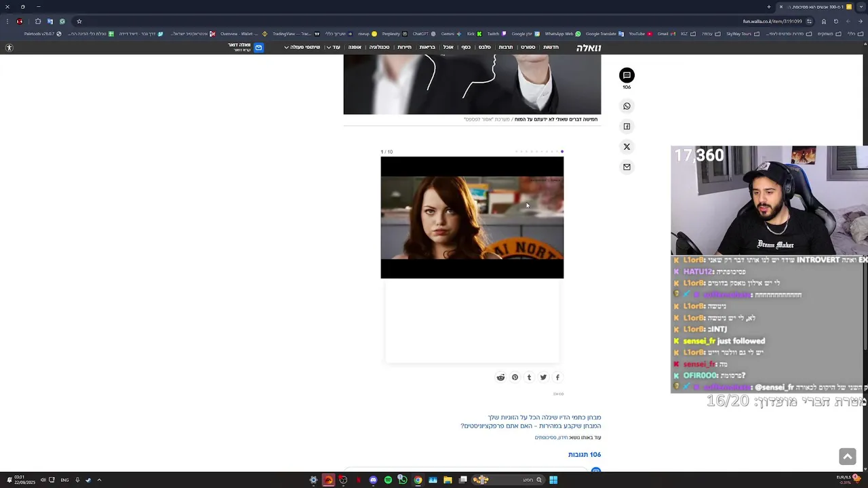Open the Windows Start button
Screen dimensions: 868x488
(553, 480)
